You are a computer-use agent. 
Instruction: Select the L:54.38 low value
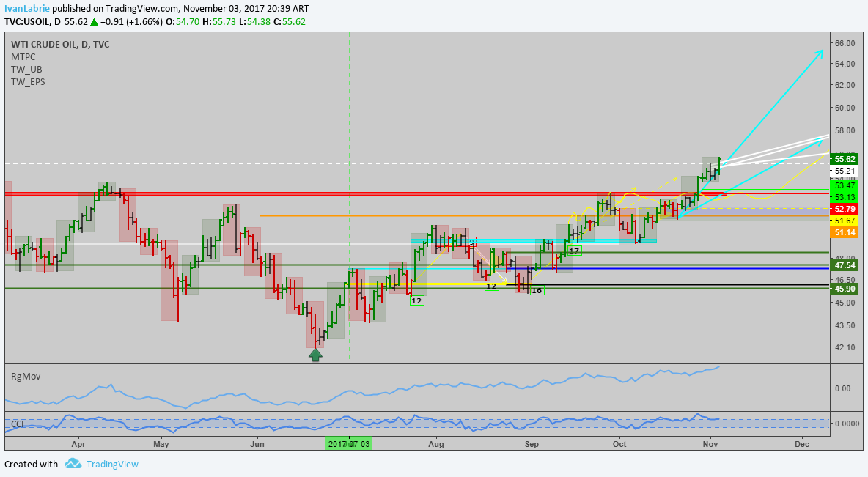tap(254, 22)
